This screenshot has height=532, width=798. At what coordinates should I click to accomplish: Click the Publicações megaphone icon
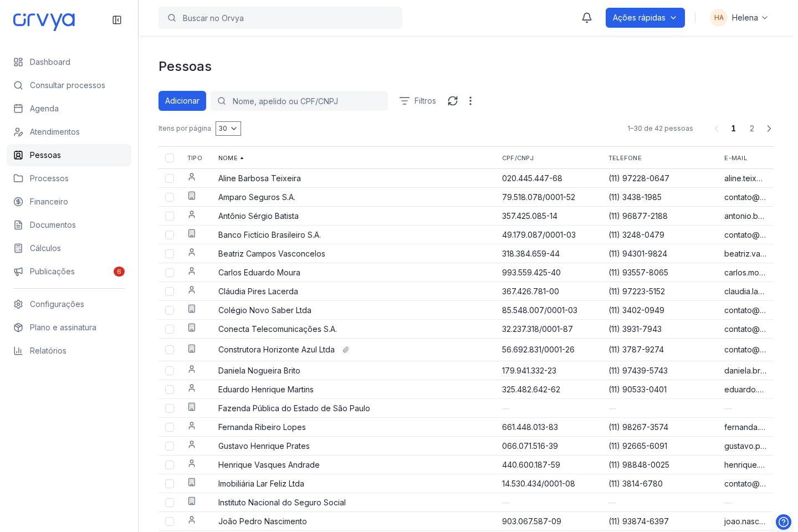pos(18,272)
